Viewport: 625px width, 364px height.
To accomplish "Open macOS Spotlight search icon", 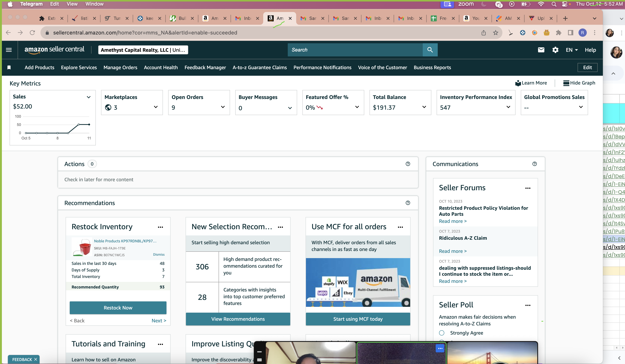I will click(554, 4).
